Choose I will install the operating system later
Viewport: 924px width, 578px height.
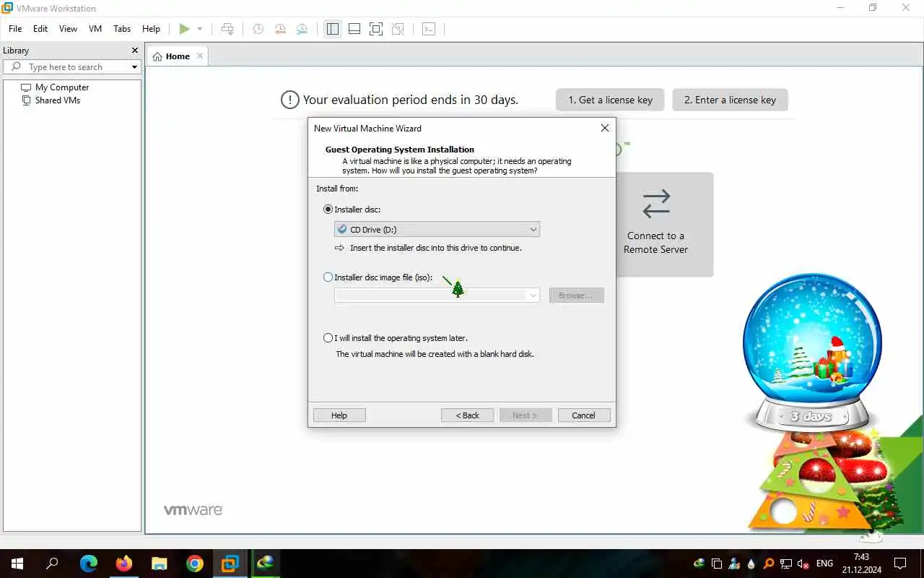(x=328, y=338)
